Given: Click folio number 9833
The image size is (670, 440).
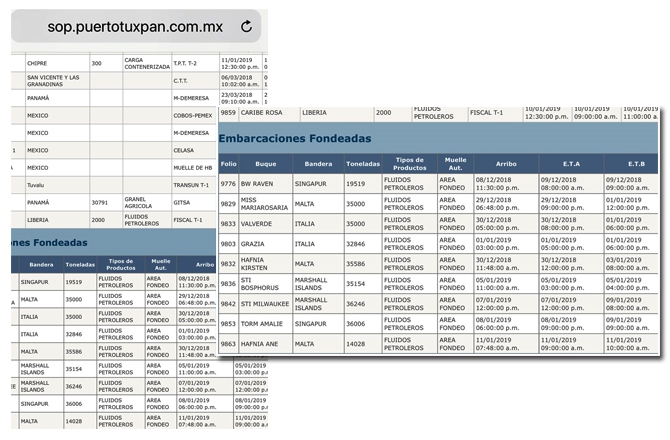Looking at the screenshot, I should pyautogui.click(x=228, y=224).
